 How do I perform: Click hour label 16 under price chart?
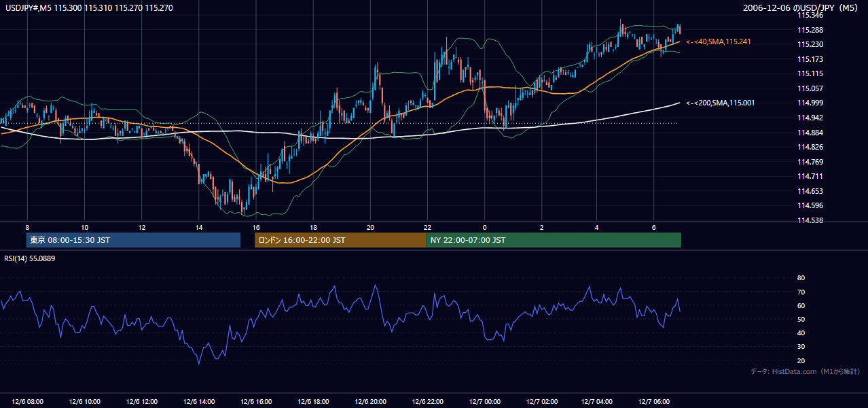click(x=255, y=227)
